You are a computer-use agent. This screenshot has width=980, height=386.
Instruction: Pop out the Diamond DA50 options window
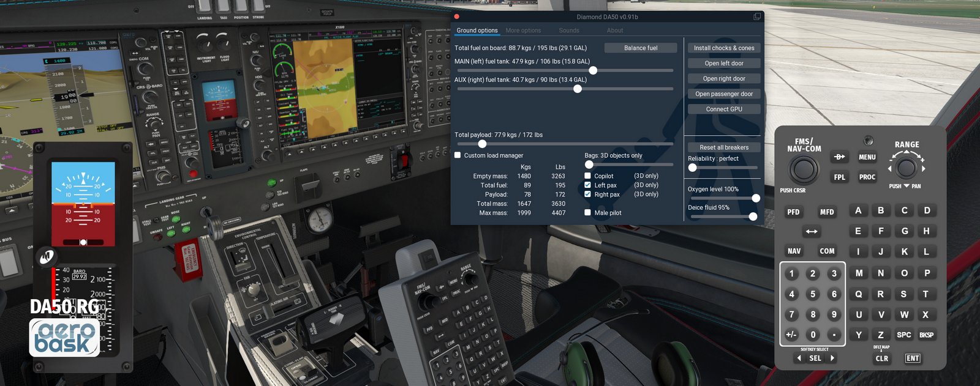[x=757, y=17]
